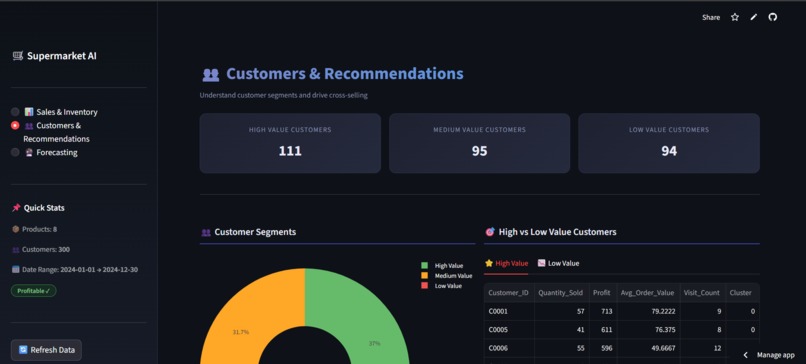The width and height of the screenshot is (806, 364).
Task: Sort by the Quantity_Sold column header
Action: [561, 293]
